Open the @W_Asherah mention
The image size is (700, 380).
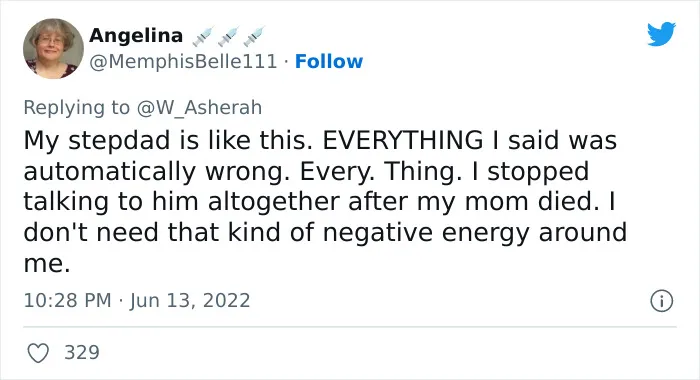pyautogui.click(x=199, y=108)
